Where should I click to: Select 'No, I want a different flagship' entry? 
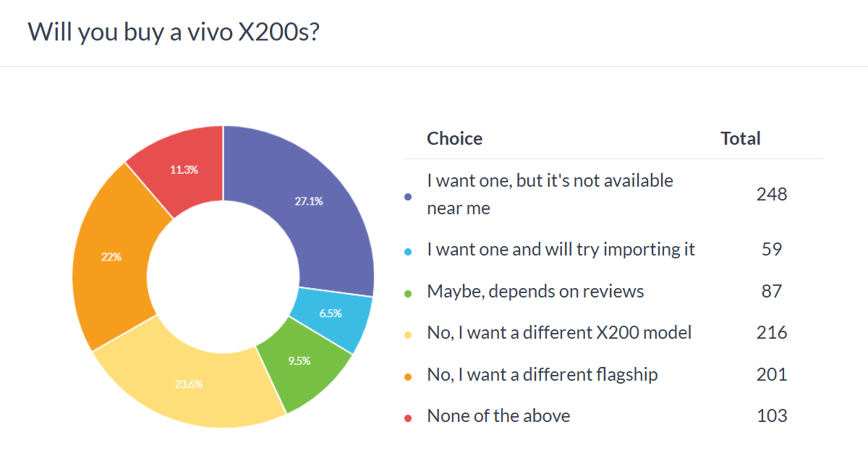[542, 374]
